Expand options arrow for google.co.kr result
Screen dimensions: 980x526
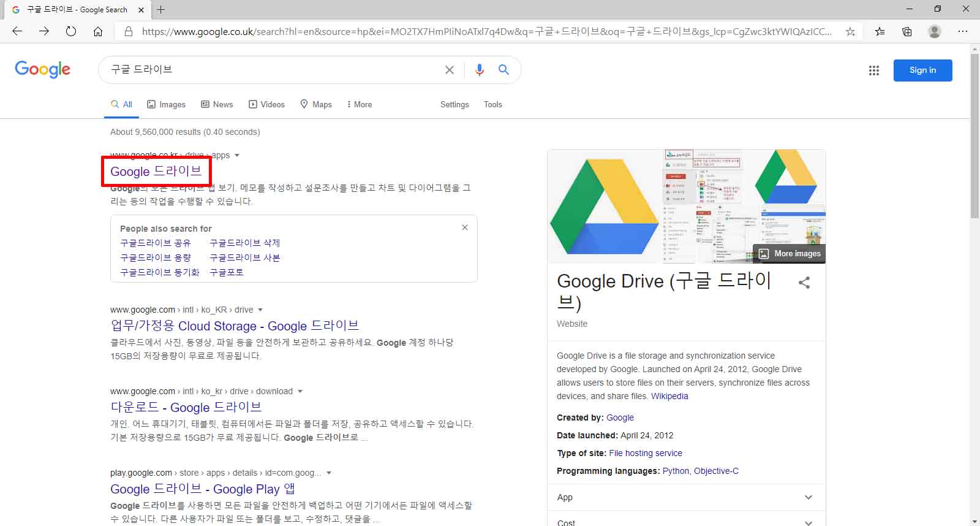click(x=237, y=155)
